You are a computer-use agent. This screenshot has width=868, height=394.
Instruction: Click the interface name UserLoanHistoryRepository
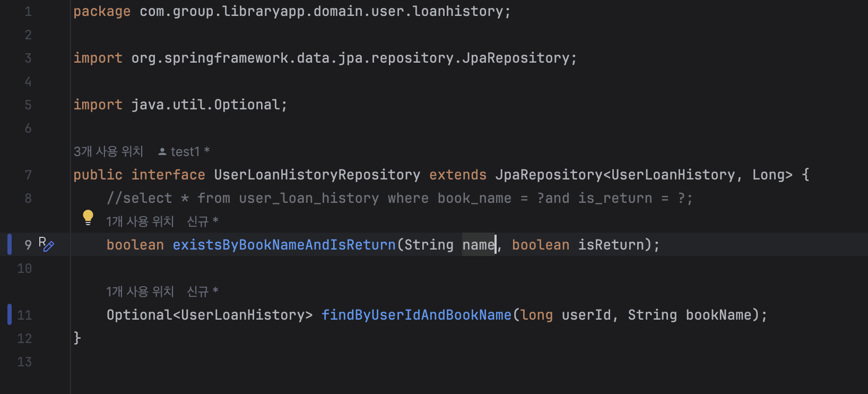tap(317, 175)
